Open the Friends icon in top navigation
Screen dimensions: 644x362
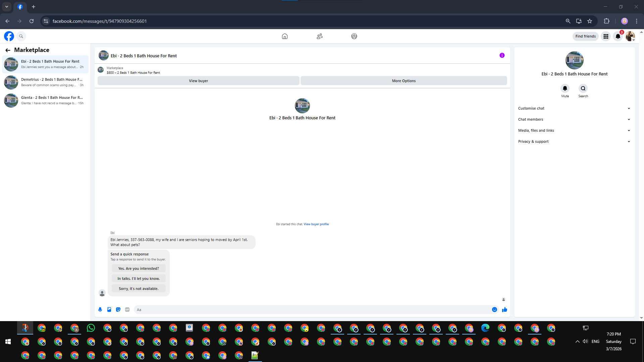[320, 36]
